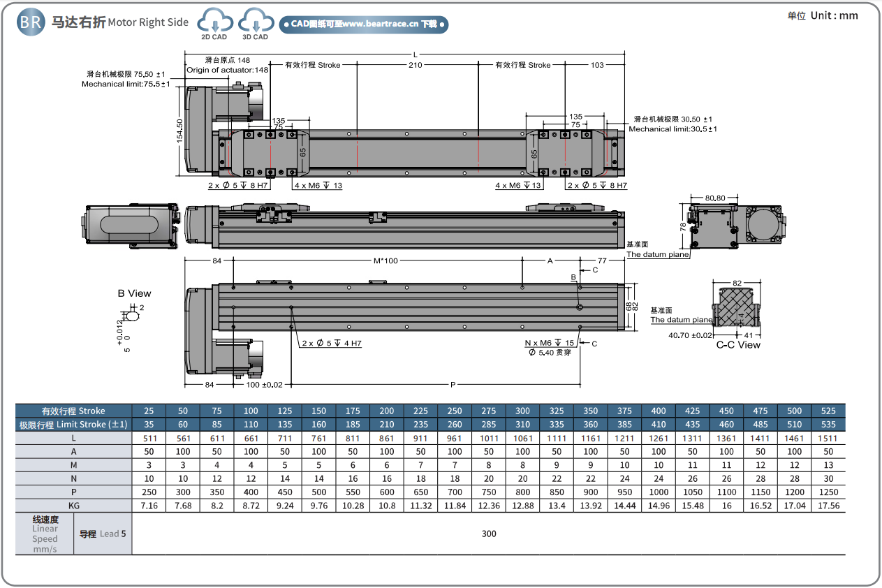Select the Stroke 525 column header
882x588 pixels.
point(828,411)
